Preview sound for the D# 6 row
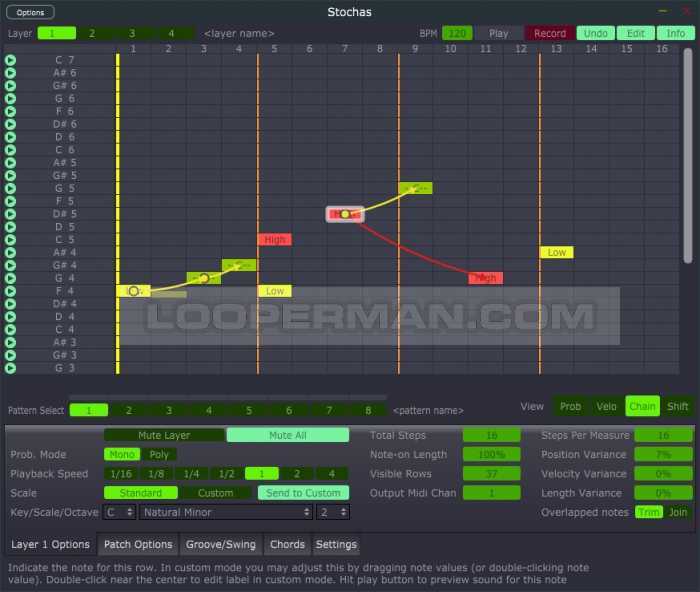 (x=10, y=124)
